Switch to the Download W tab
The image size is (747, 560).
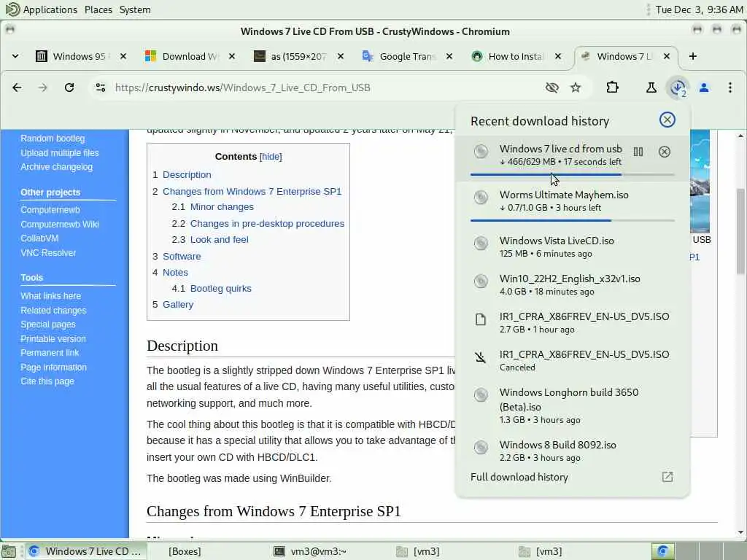(x=189, y=56)
